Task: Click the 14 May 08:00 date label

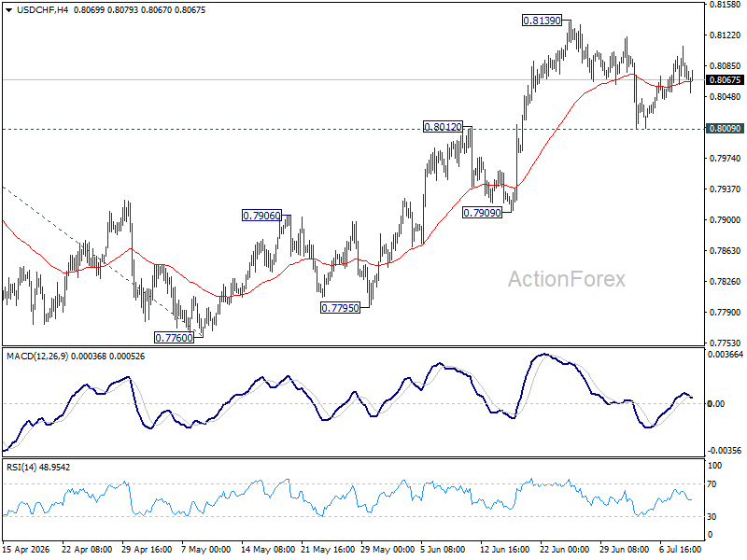Action: coord(268,549)
